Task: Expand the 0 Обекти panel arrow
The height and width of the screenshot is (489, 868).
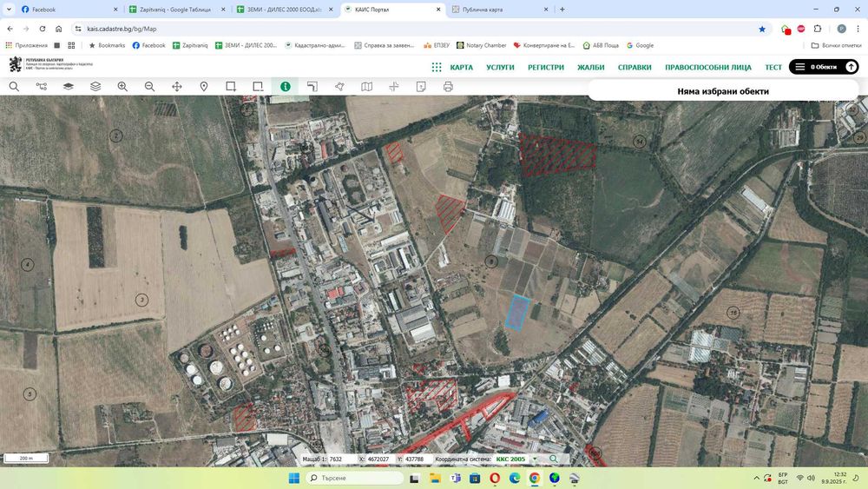Action: coord(851,67)
